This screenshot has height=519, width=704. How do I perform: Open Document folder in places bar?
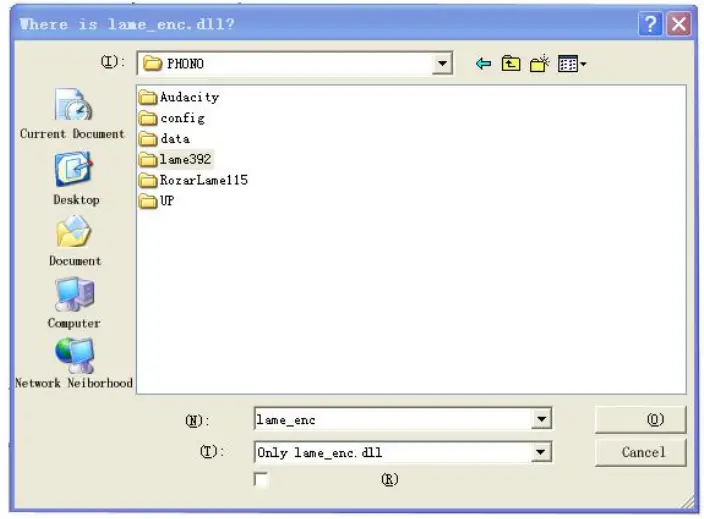(75, 241)
